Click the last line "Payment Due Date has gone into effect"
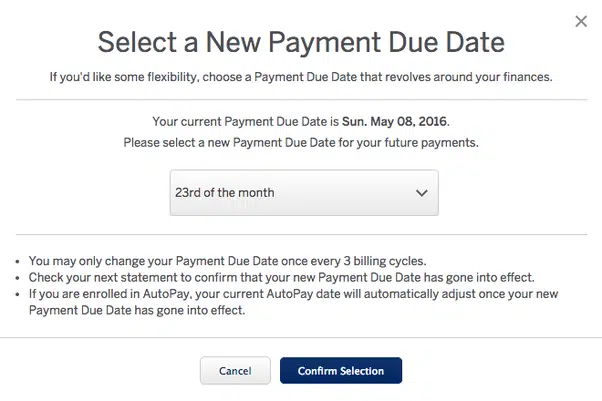 pyautogui.click(x=138, y=311)
